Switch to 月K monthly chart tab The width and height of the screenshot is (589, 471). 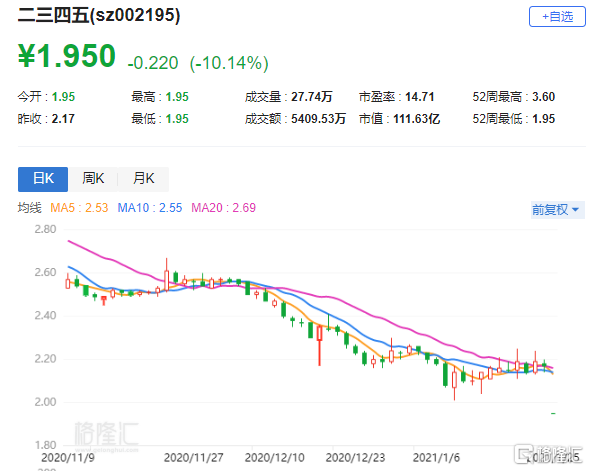tap(143, 179)
